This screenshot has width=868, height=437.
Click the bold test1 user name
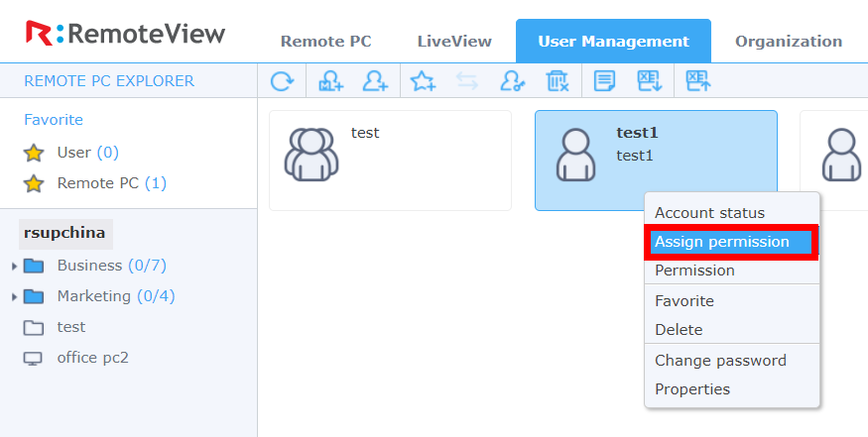tap(637, 133)
